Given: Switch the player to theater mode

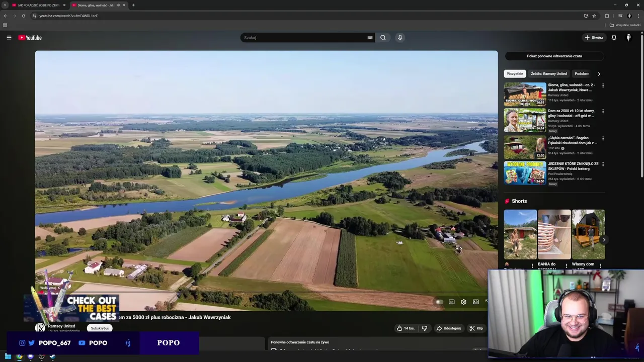Looking at the screenshot, I should [475, 302].
